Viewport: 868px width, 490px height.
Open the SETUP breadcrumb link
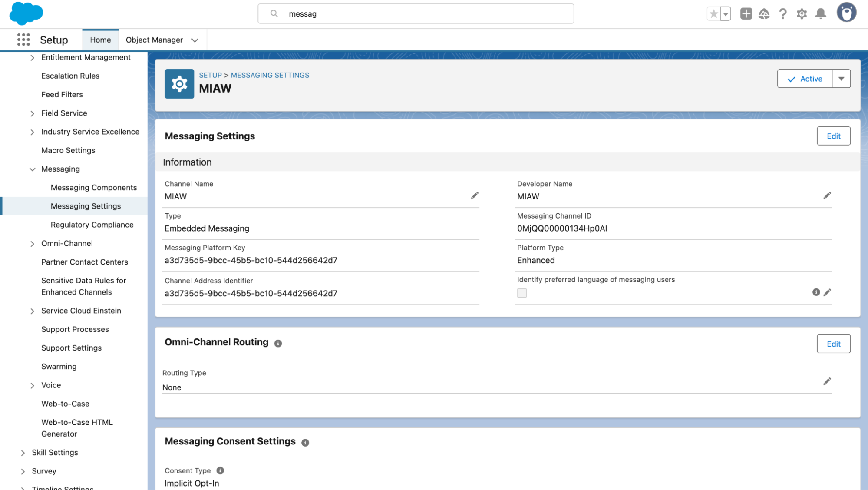coord(210,75)
